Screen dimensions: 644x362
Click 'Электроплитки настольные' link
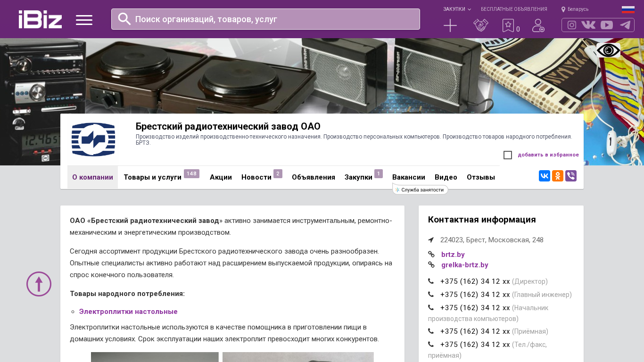click(x=128, y=312)
